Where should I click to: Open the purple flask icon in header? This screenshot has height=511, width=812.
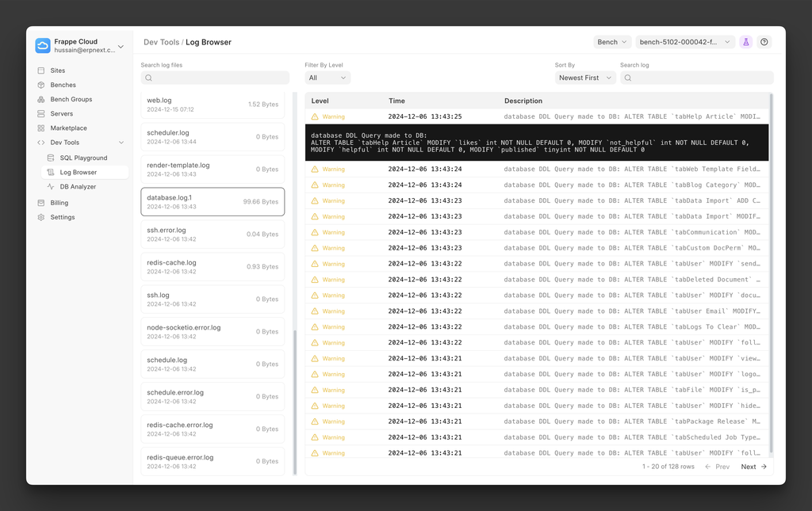[745, 42]
